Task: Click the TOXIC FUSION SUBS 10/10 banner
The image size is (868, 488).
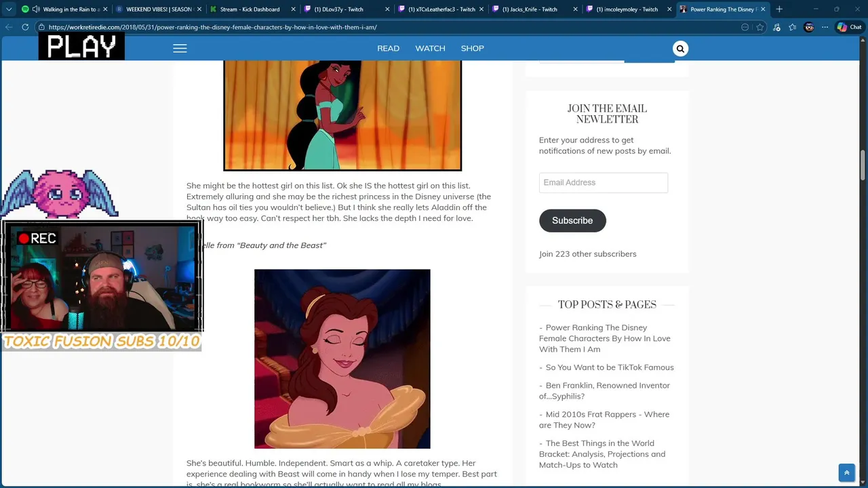Action: 102,341
